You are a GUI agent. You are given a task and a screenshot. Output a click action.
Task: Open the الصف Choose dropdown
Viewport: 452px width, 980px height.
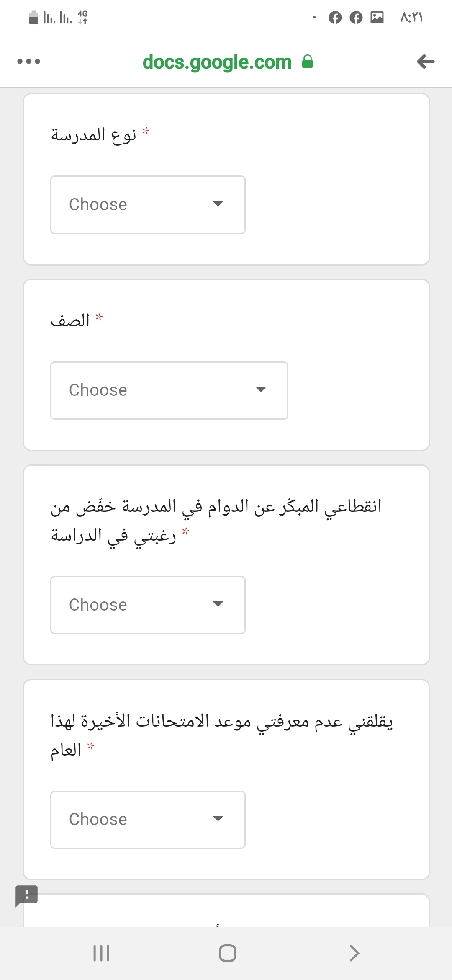tap(169, 390)
